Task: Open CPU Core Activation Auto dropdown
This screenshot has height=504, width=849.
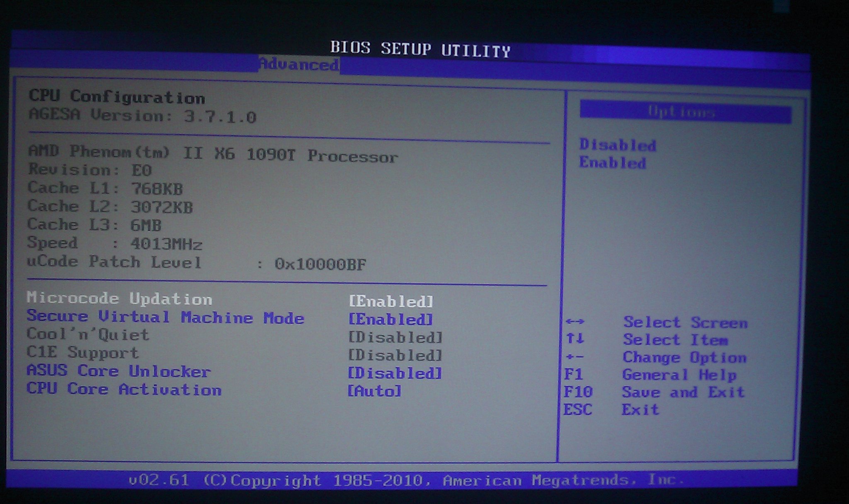Action: coord(374,391)
